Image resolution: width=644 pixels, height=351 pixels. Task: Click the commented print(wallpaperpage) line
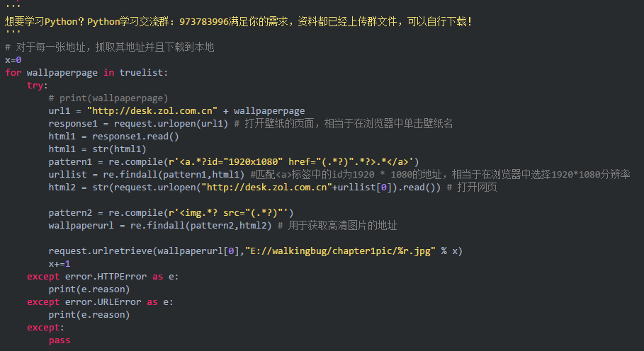click(108, 98)
